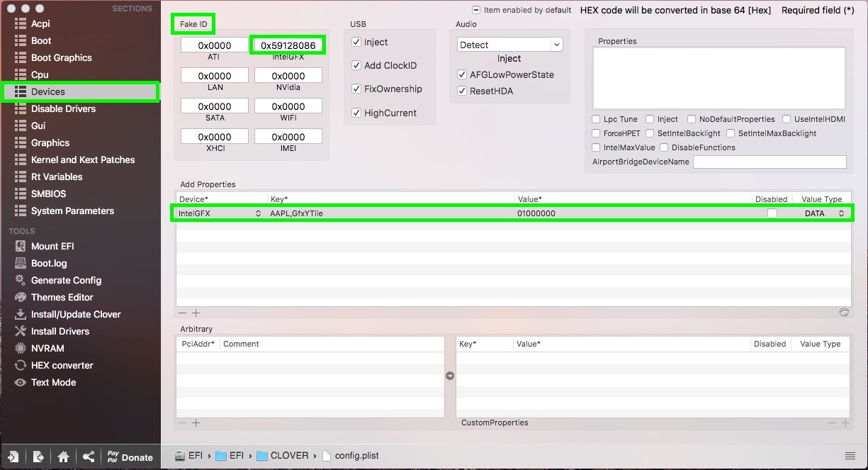Viewport: 868px width, 470px height.
Task: Click the import configuration icon
Action: coord(13,457)
